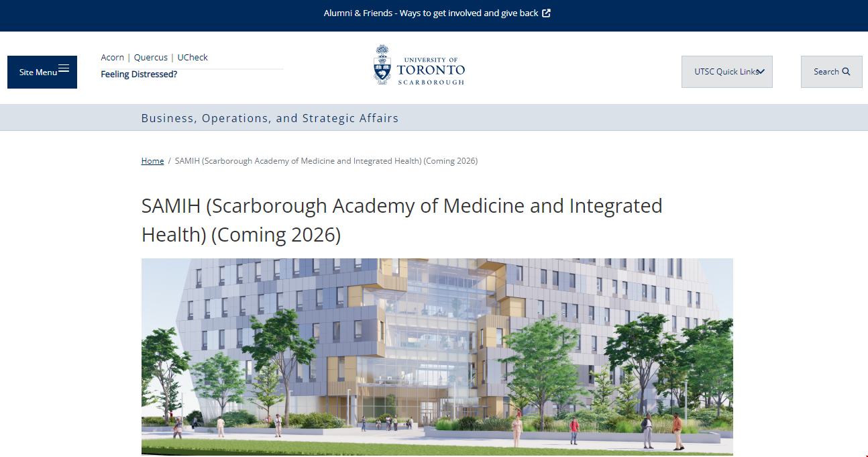
Task: Click the University of Toronto crest emblem
Action: (x=382, y=64)
